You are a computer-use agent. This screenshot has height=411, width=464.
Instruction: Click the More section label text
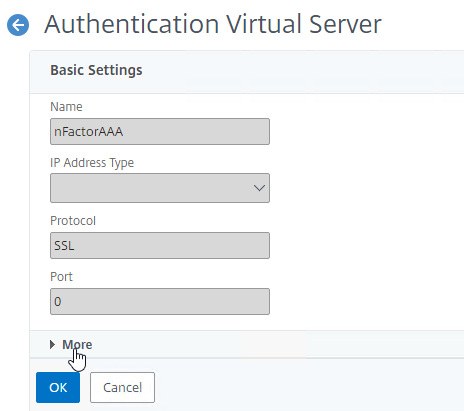pyautogui.click(x=77, y=344)
